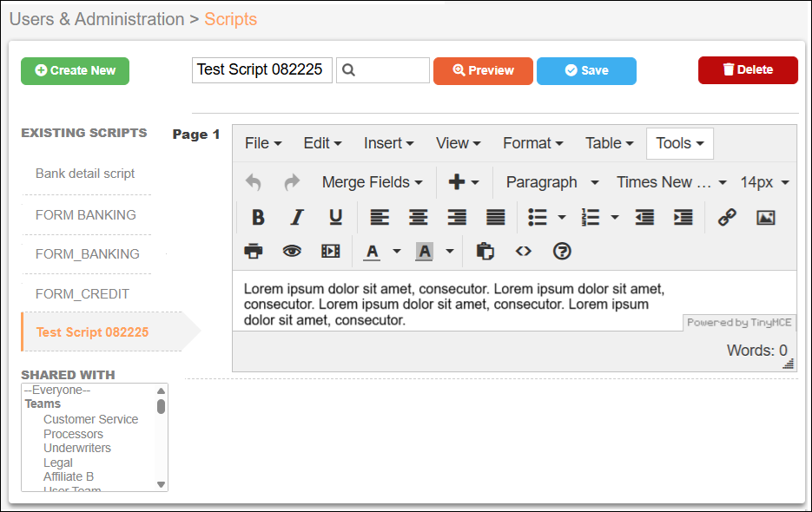Click the red Delete button
This screenshot has height=512, width=812.
click(748, 70)
